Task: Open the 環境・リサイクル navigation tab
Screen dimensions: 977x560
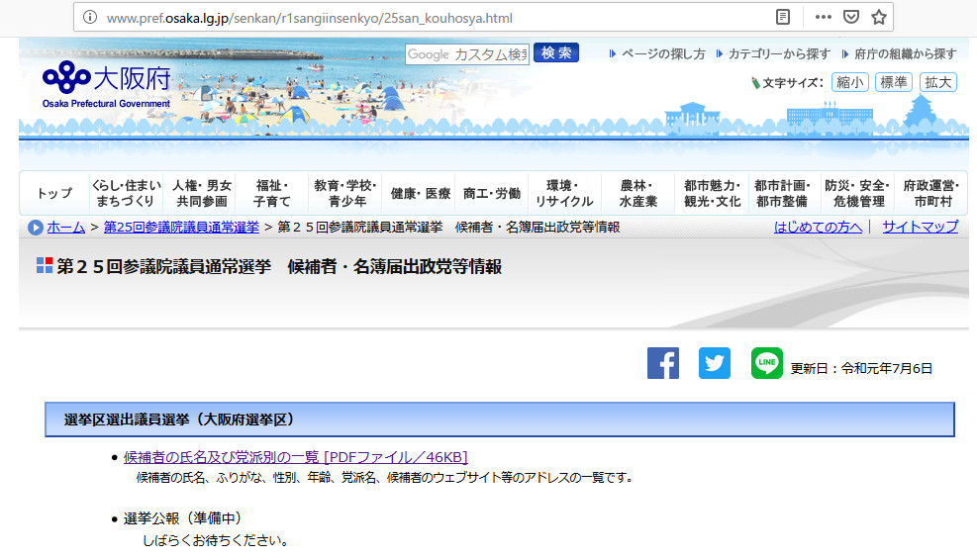Action: [x=564, y=194]
